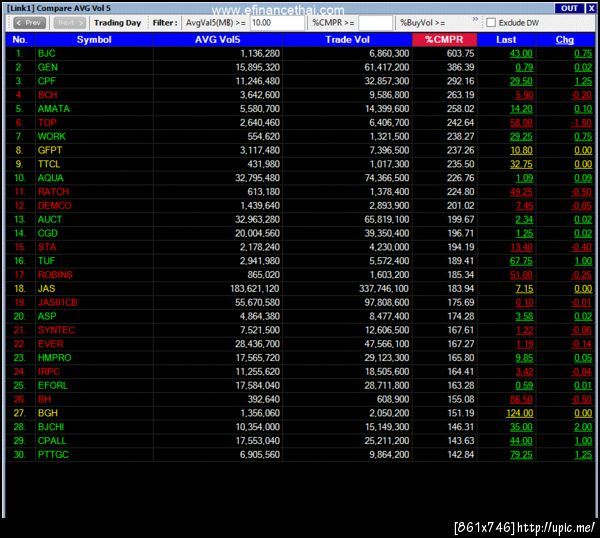Sort by the Symbol column header
This screenshot has height=538, width=600.
pos(94,40)
